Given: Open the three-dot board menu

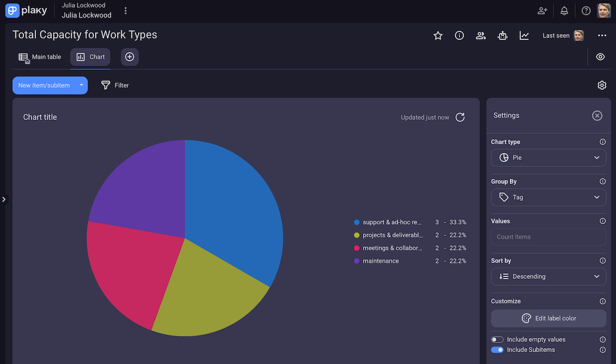Looking at the screenshot, I should 602,35.
